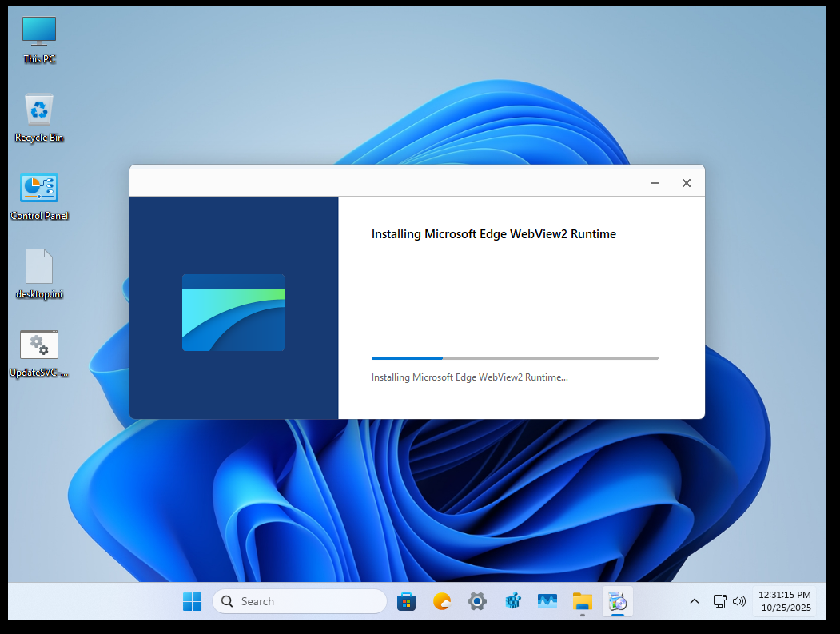Viewport: 840px width, 634px height.
Task: Open File Explorer from taskbar
Action: coord(583,601)
